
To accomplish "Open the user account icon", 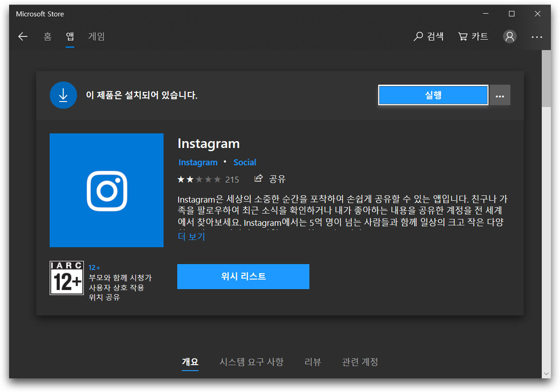I will coord(509,36).
